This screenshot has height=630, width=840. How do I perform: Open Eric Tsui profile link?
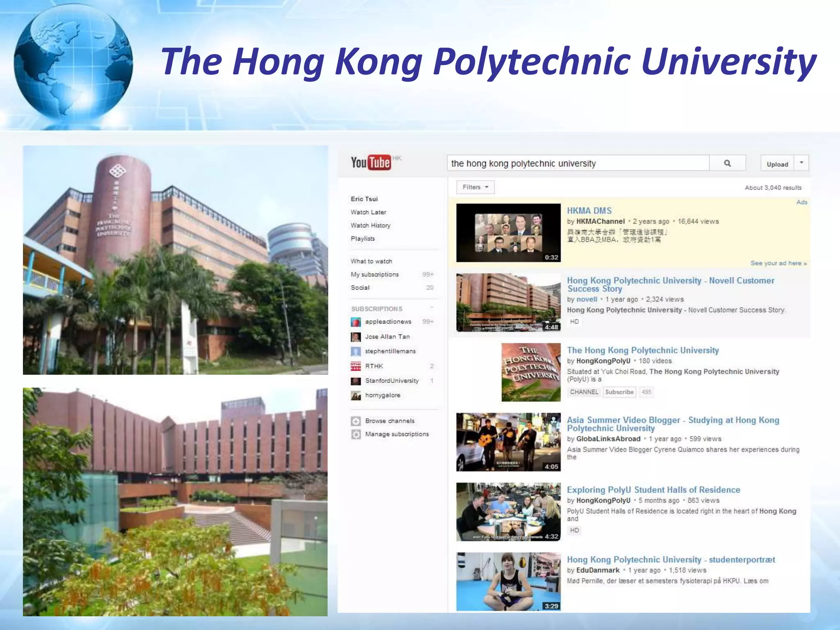(x=364, y=199)
